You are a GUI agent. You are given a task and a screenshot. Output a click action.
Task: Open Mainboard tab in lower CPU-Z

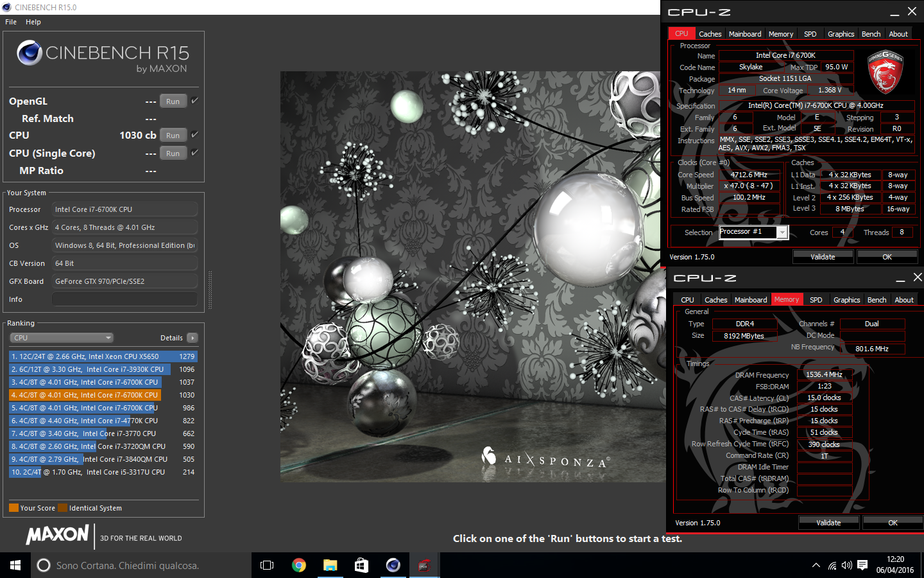pyautogui.click(x=751, y=300)
